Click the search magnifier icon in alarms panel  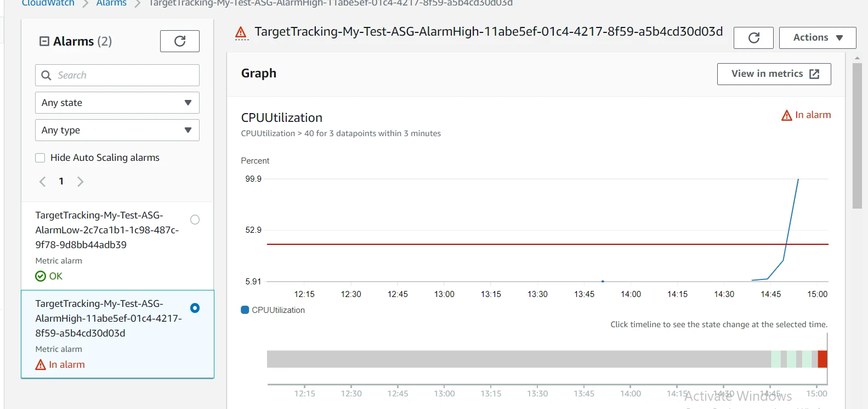click(46, 75)
